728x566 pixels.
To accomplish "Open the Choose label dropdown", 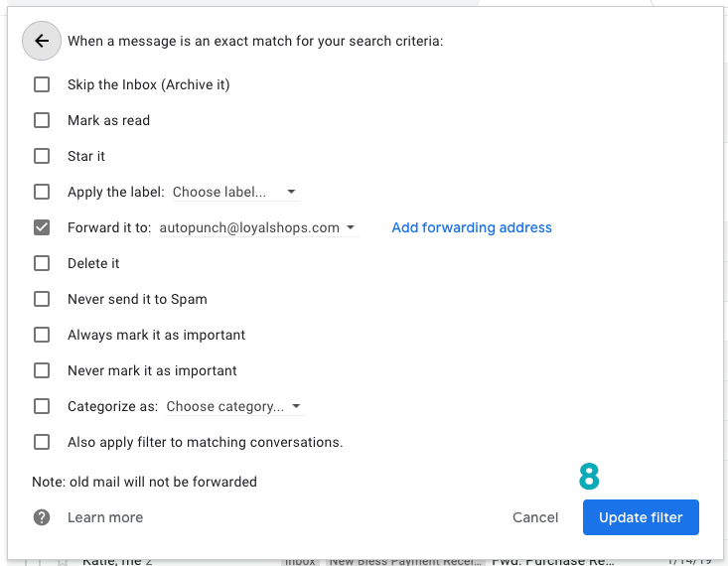I will [235, 192].
